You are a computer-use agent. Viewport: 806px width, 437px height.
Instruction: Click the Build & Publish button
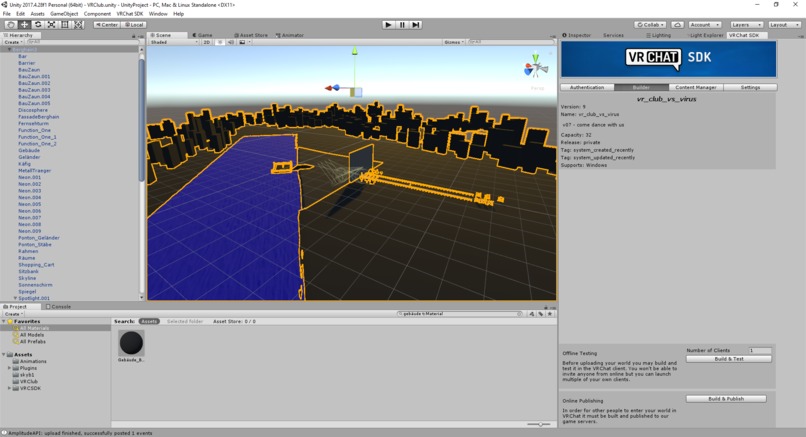(x=726, y=399)
